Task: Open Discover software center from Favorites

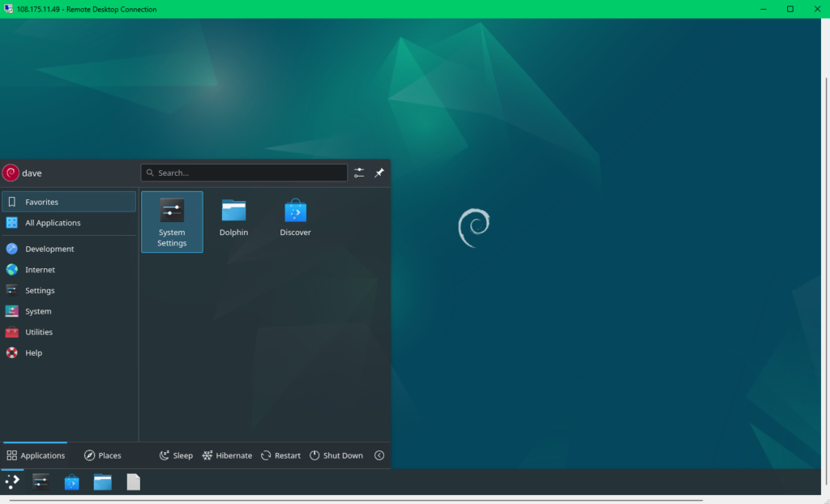Action: click(295, 218)
